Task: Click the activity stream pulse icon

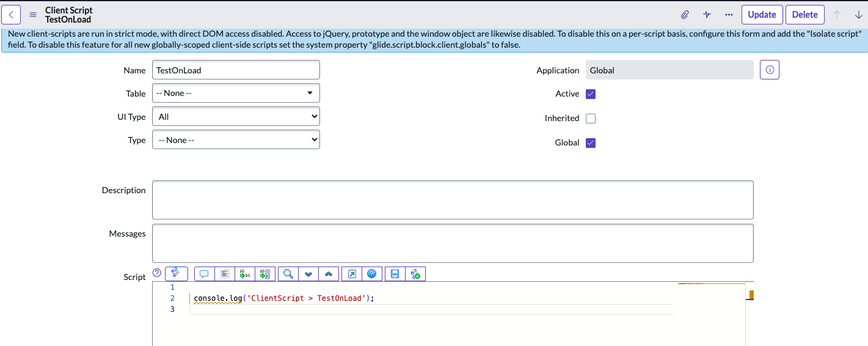Action: point(707,15)
